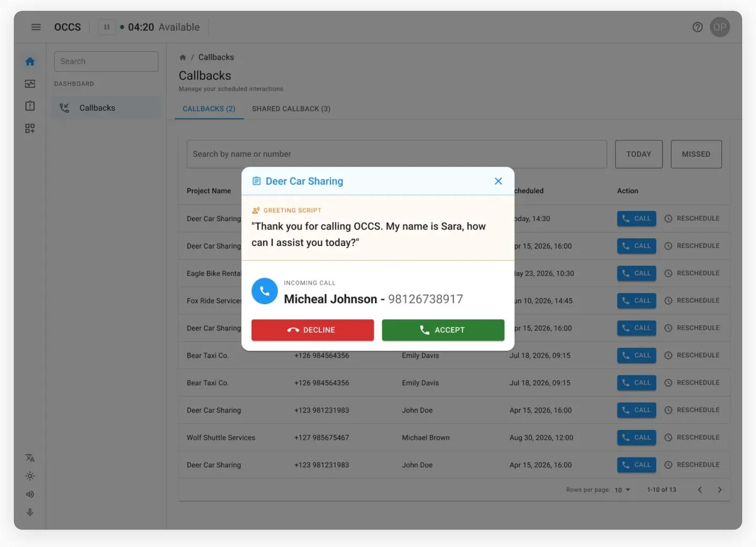Click the blue incoming call phone icon
The width and height of the screenshot is (756, 547).
(x=265, y=291)
